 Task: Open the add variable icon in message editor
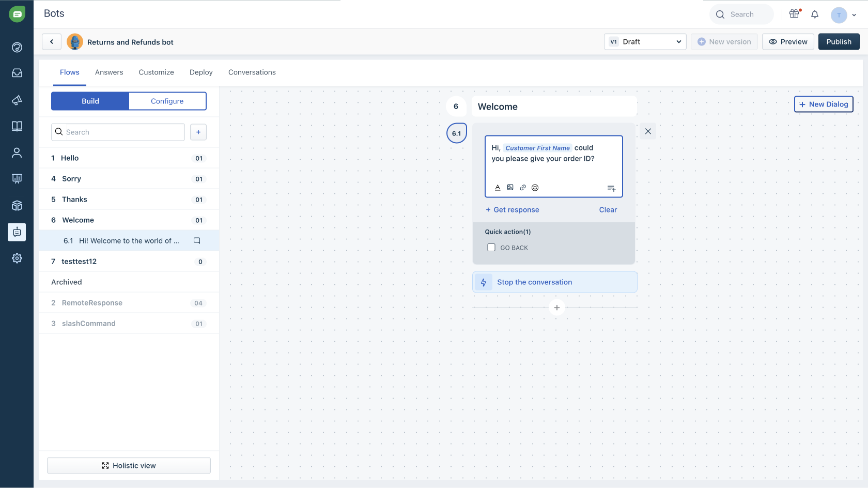coord(611,188)
